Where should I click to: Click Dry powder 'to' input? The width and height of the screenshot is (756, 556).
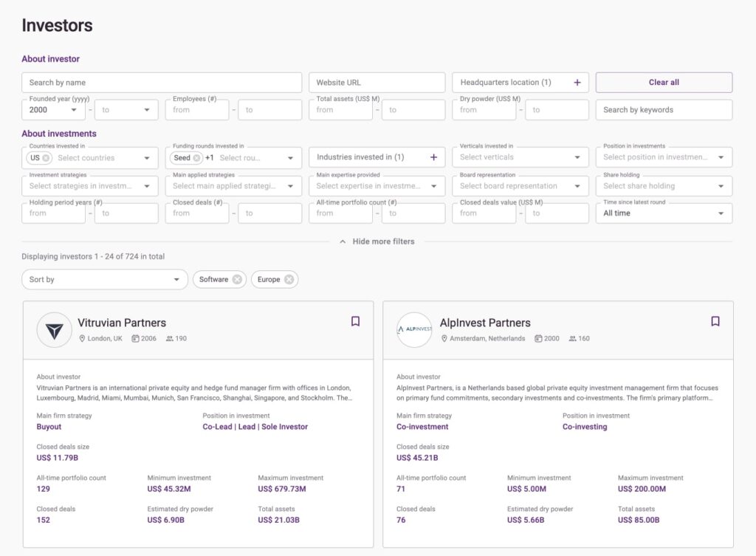(557, 110)
